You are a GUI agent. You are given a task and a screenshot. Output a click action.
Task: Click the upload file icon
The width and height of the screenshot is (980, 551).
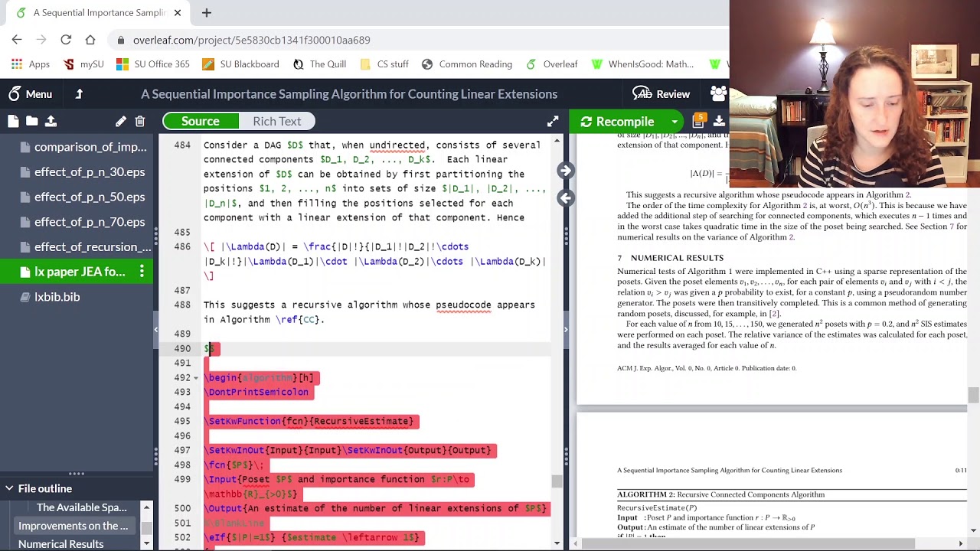click(x=51, y=121)
